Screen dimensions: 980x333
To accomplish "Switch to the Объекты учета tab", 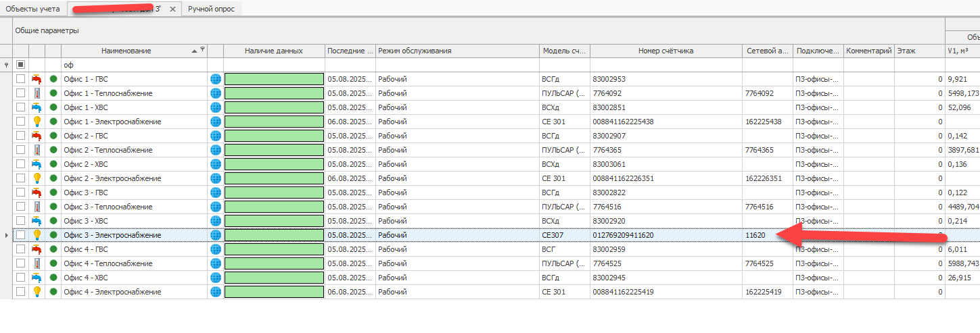I will [x=32, y=9].
